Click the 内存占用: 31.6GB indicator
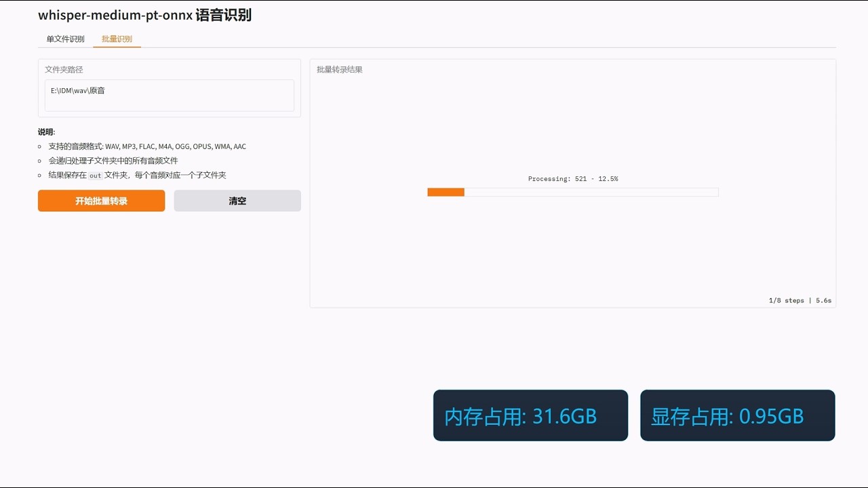This screenshot has width=868, height=488. pyautogui.click(x=530, y=415)
